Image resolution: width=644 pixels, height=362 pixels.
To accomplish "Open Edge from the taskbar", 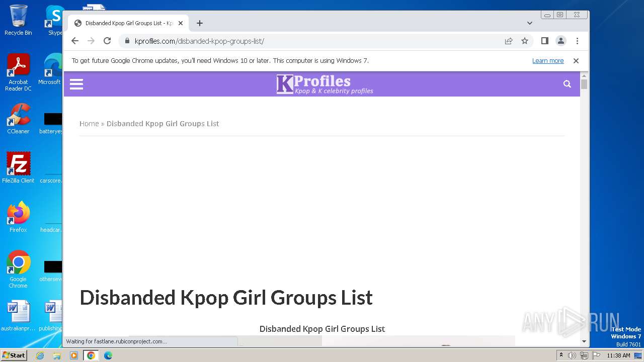I will pyautogui.click(x=108, y=355).
